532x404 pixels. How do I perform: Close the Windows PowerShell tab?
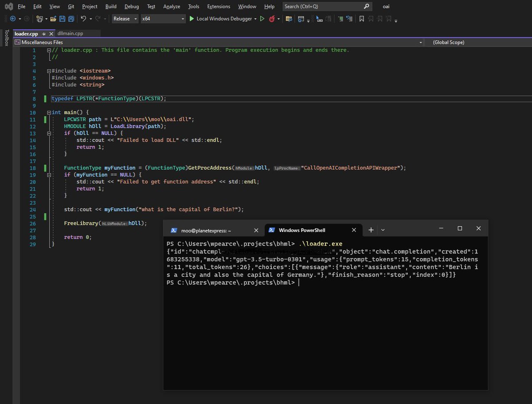tap(354, 230)
